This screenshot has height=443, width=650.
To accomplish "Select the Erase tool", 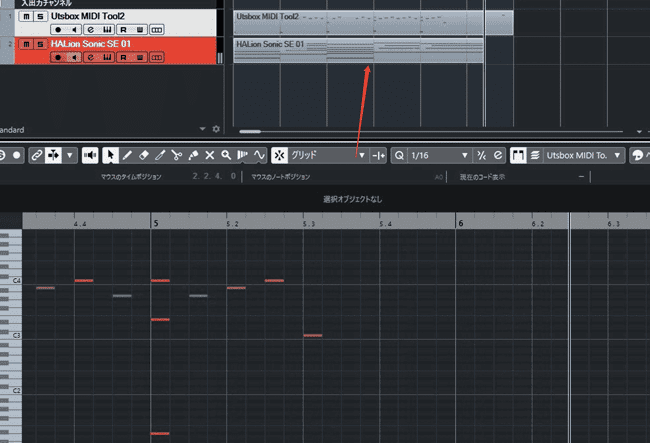I will (x=143, y=155).
